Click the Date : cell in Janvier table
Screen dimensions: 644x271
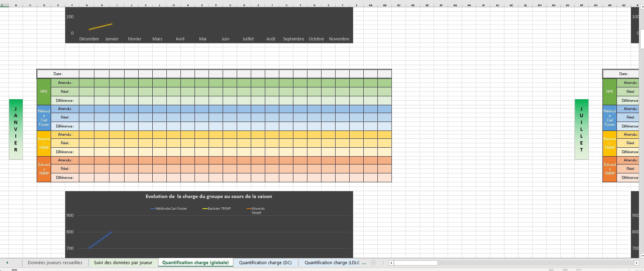[58, 74]
